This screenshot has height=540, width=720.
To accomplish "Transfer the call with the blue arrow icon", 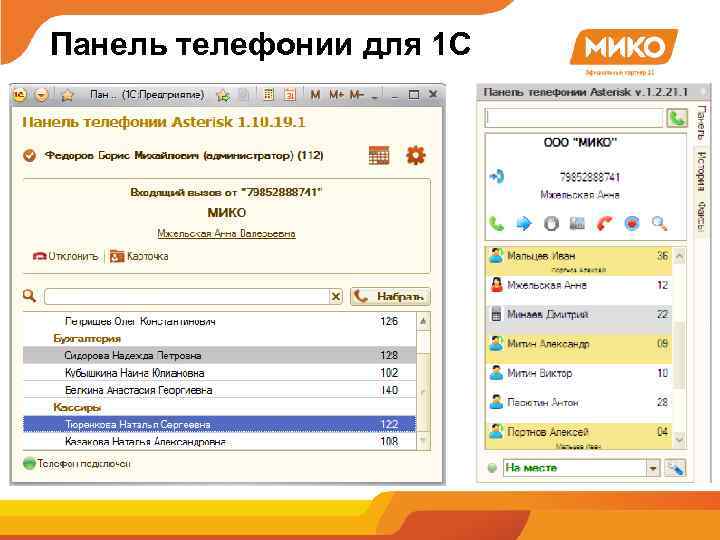I will tap(524, 224).
